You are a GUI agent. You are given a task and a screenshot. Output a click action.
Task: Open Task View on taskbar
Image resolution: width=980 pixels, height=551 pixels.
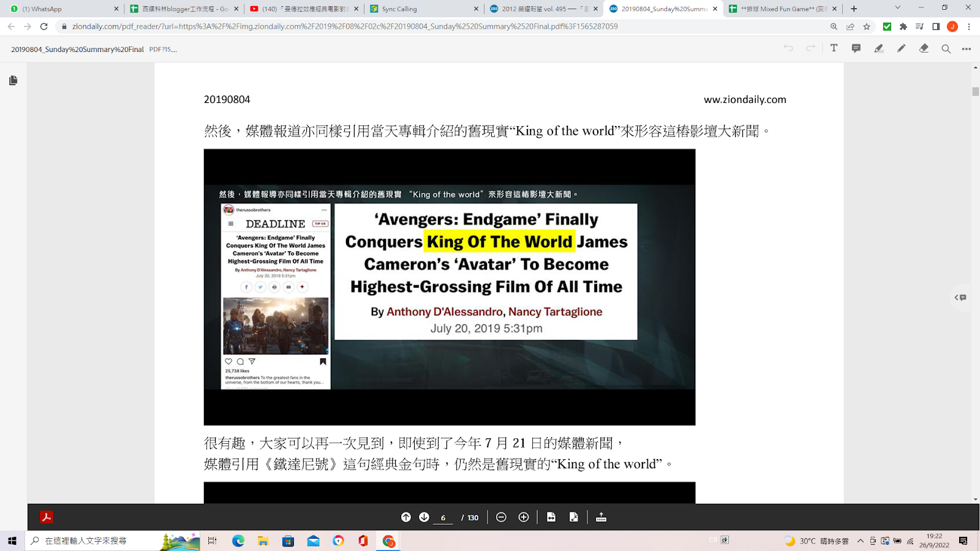212,541
